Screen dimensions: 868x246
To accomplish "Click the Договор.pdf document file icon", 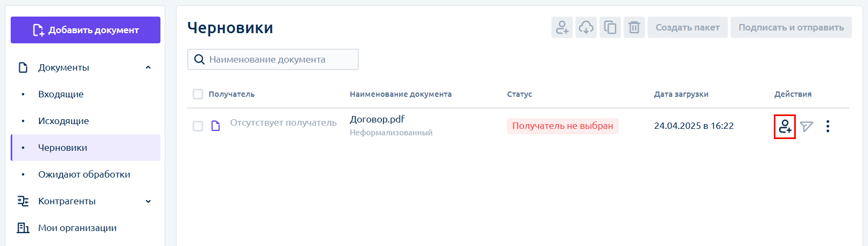I will point(216,126).
